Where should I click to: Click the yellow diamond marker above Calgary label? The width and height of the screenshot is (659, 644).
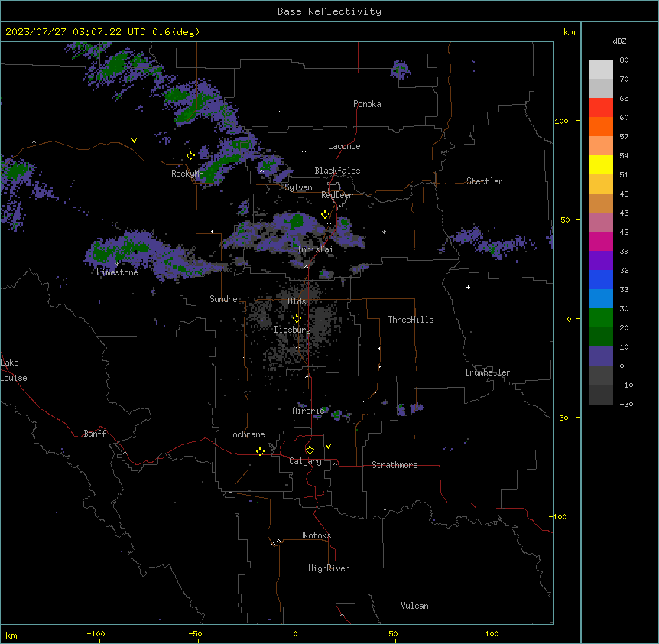pos(310,450)
